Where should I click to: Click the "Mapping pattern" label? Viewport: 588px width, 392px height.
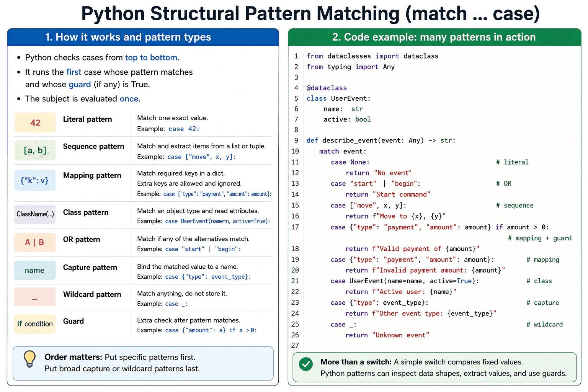point(92,175)
